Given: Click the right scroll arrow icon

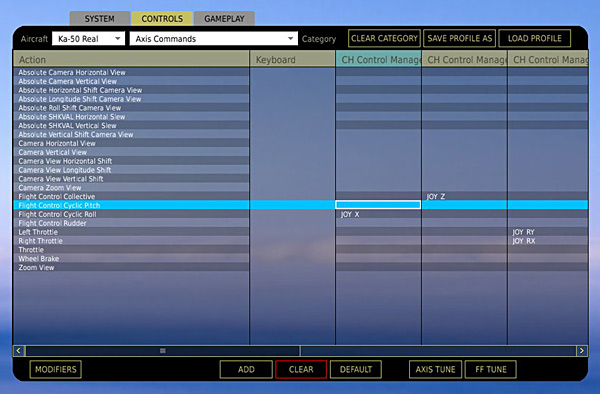Looking at the screenshot, I should 582,351.
